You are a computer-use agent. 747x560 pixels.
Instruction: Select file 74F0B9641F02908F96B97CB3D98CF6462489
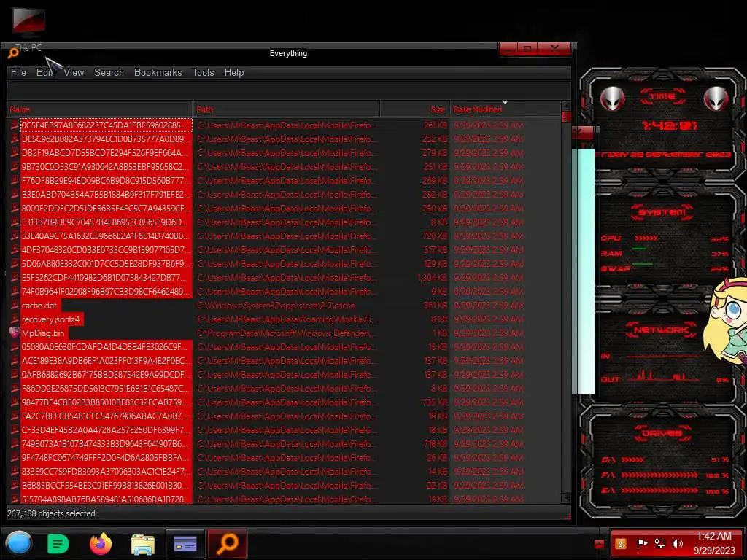point(106,292)
